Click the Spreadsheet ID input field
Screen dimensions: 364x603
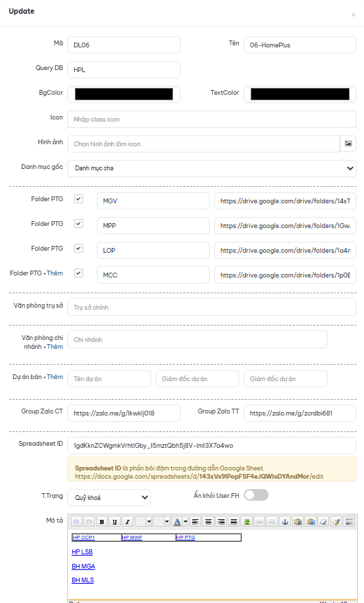(212, 445)
